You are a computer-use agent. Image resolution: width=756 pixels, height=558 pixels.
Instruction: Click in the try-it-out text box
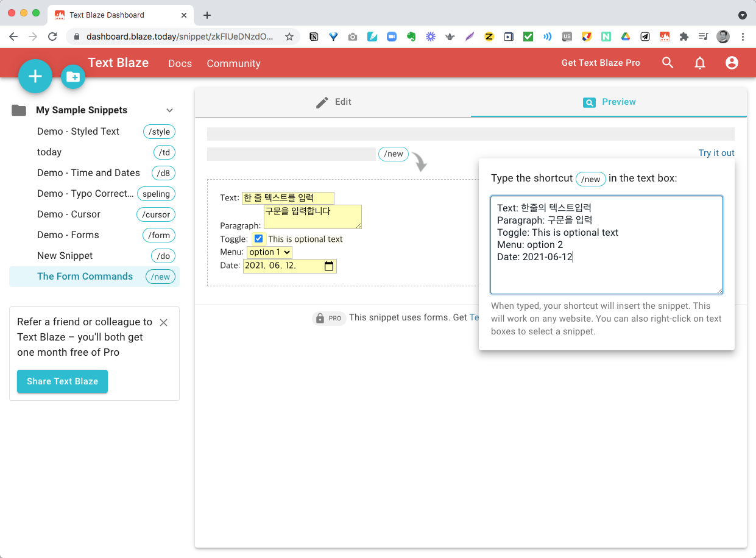point(607,245)
